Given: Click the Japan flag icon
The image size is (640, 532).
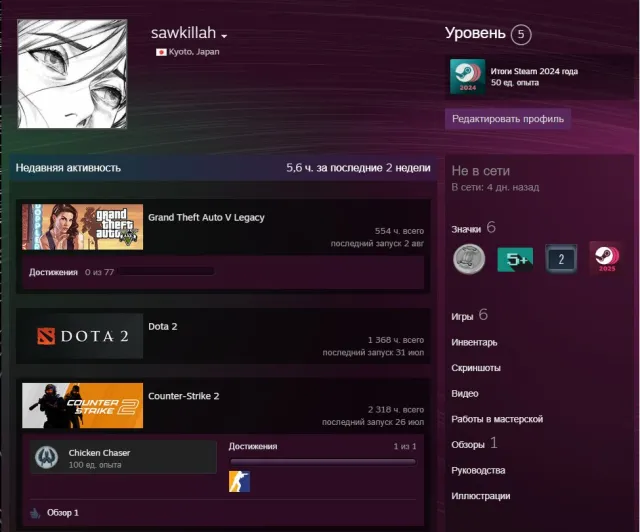Looking at the screenshot, I should (161, 52).
